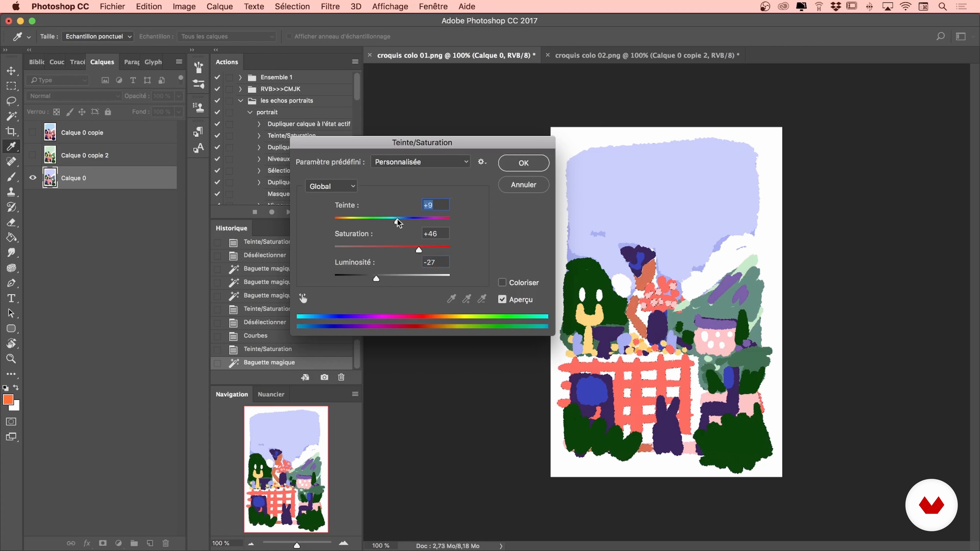Select the Rectangular Marquee tool
Image resolution: width=980 pixels, height=551 pixels.
(11, 86)
